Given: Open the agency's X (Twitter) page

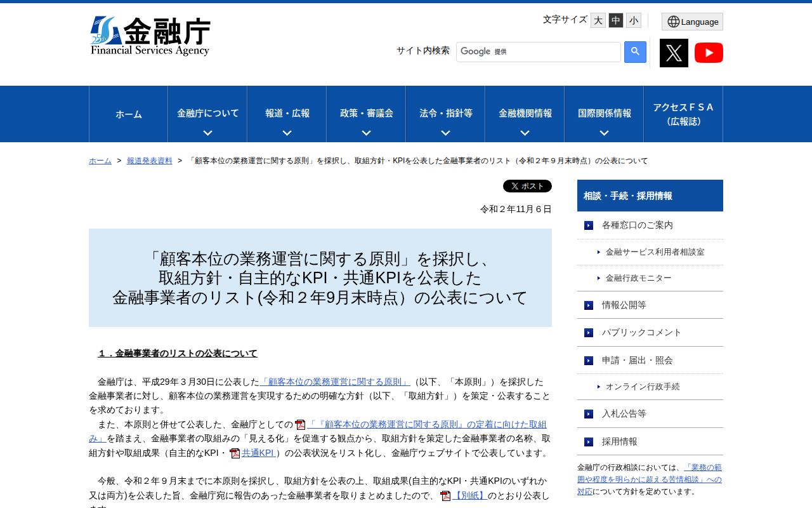Looking at the screenshot, I should pos(674,53).
